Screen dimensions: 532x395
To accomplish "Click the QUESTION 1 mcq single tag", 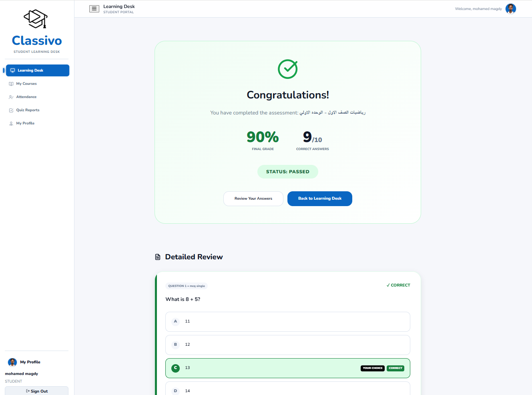I will 187,286.
